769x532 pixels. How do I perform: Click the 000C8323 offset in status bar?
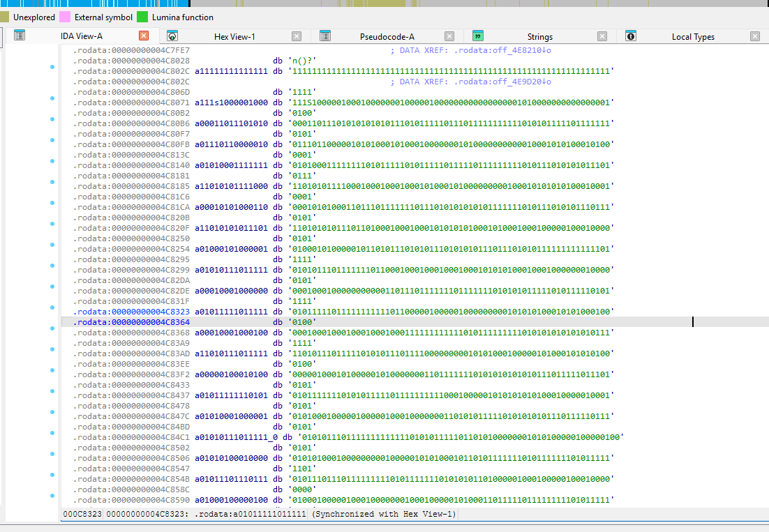[x=82, y=514]
